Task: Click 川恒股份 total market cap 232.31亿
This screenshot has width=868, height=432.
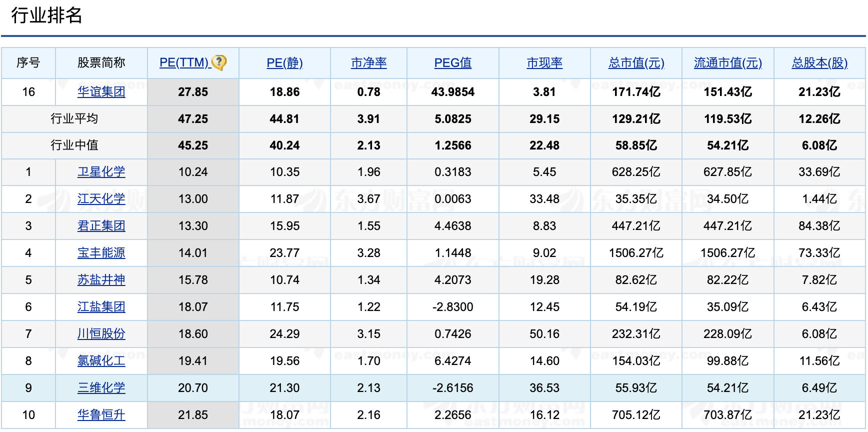Action: [636, 334]
